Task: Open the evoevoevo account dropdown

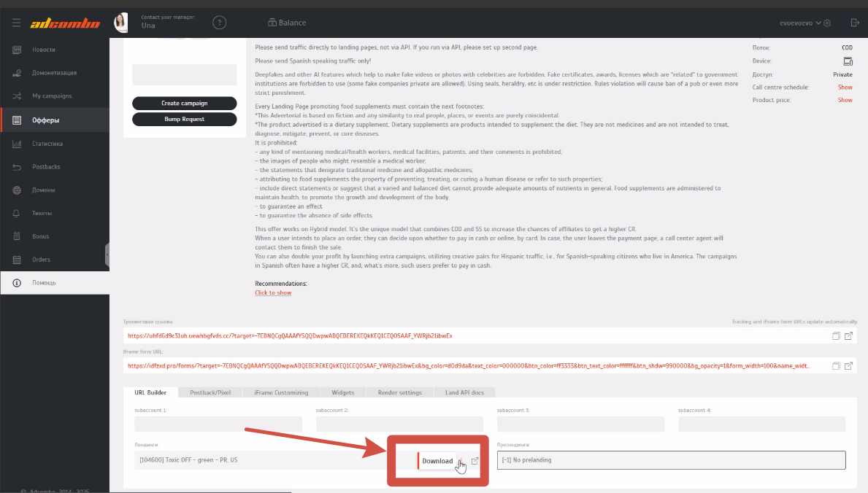Action: point(804,23)
